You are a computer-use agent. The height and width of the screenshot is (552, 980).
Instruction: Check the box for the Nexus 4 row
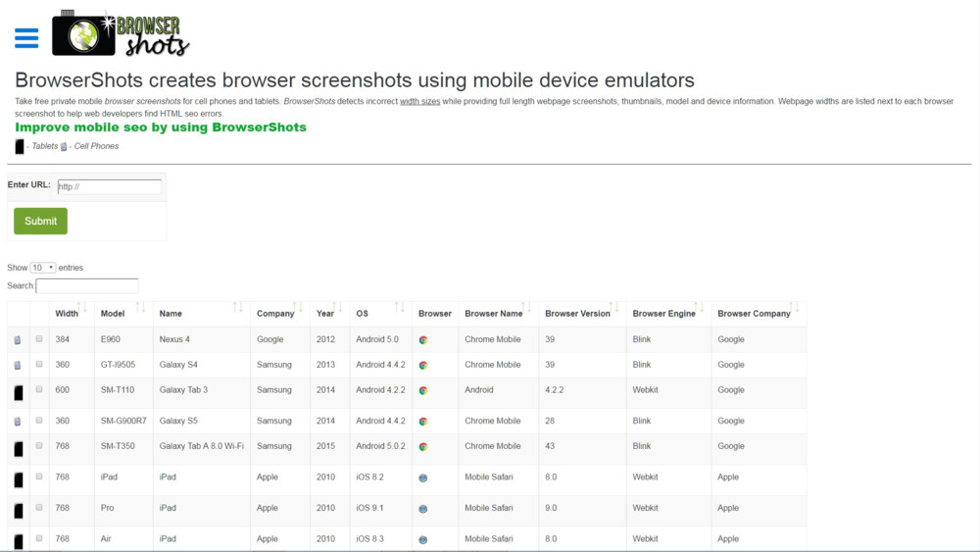[x=39, y=339]
